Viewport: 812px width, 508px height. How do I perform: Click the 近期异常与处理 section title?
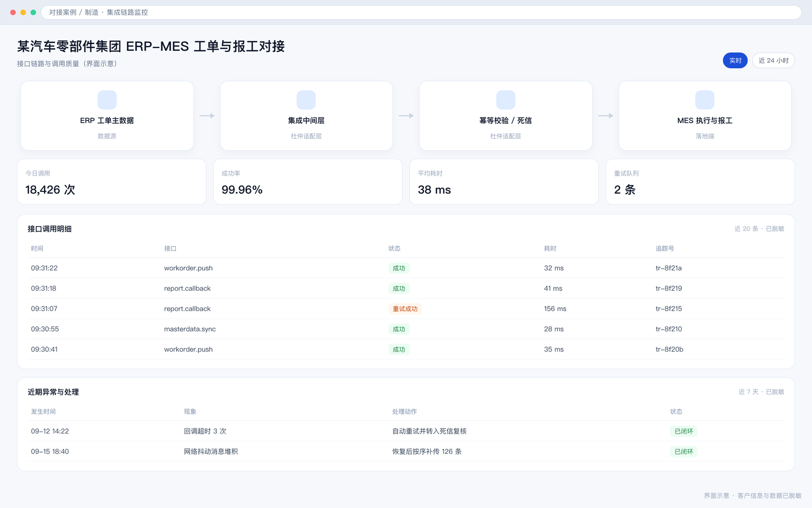tap(53, 392)
